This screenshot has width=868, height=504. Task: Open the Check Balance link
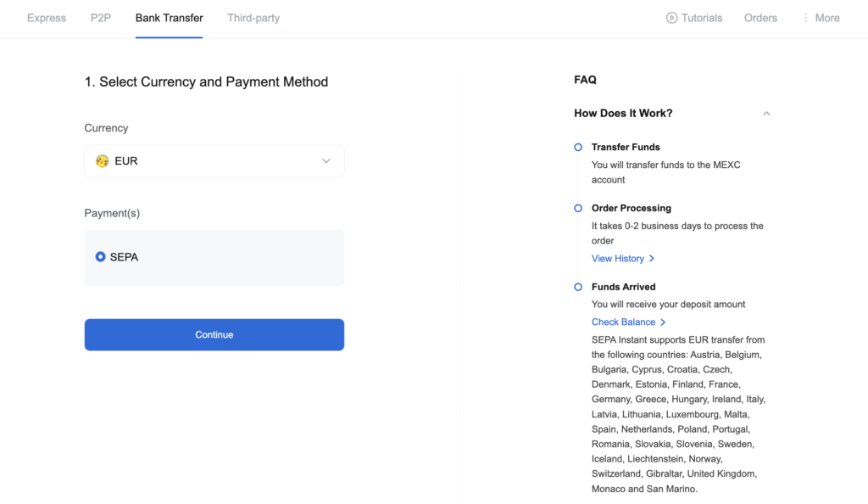coord(623,322)
